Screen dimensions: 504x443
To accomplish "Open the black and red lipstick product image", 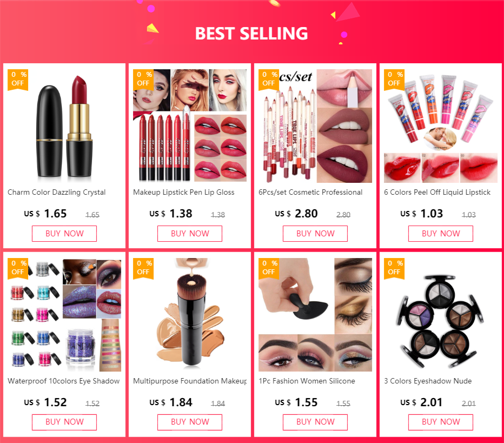I will (64, 126).
